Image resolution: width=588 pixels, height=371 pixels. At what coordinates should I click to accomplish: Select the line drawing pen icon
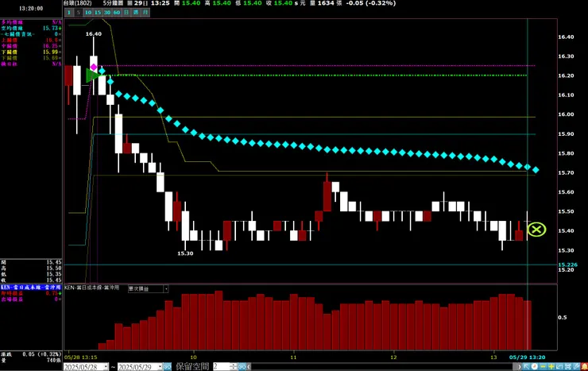click(x=575, y=366)
